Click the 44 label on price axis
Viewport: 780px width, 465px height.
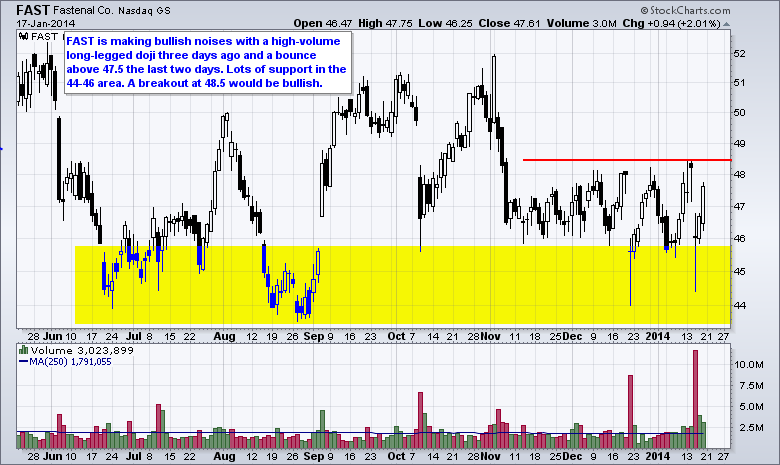tap(740, 305)
